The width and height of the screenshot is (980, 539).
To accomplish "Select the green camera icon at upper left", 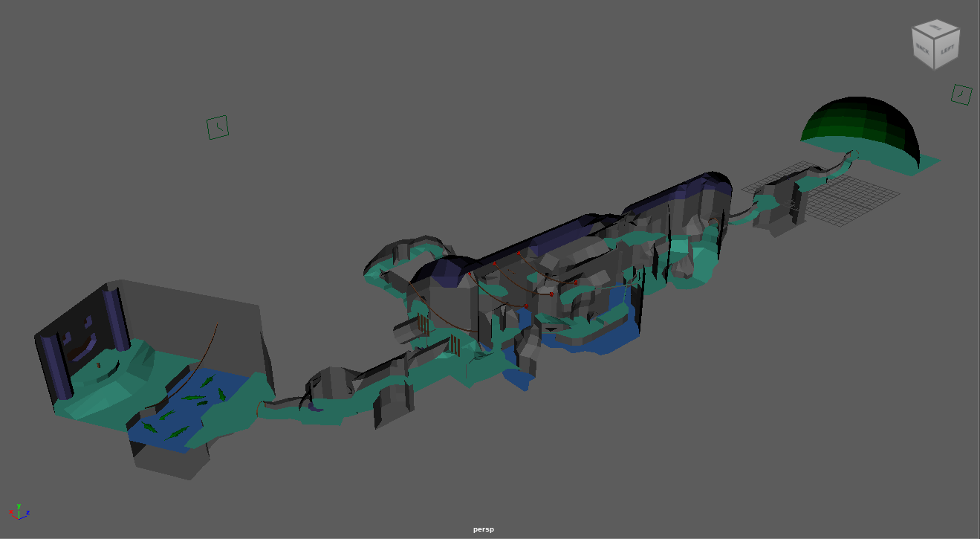I will coord(218,127).
